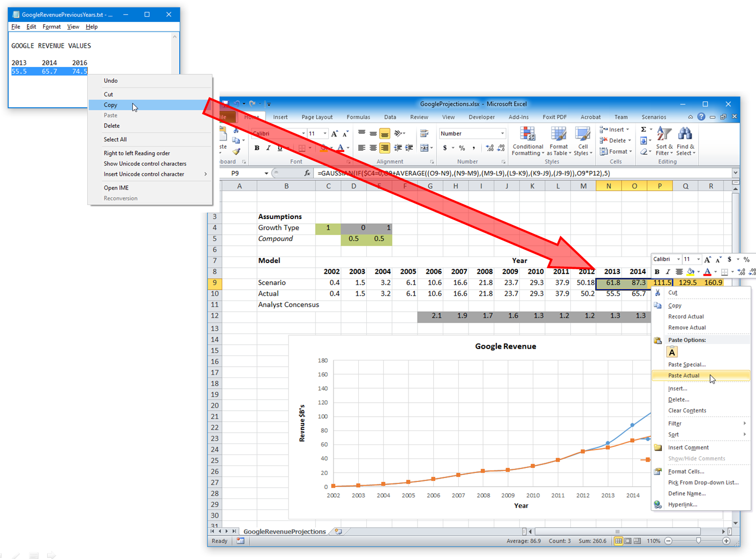Apply the Comma Style in Number group
The height and width of the screenshot is (559, 756).
(x=474, y=148)
